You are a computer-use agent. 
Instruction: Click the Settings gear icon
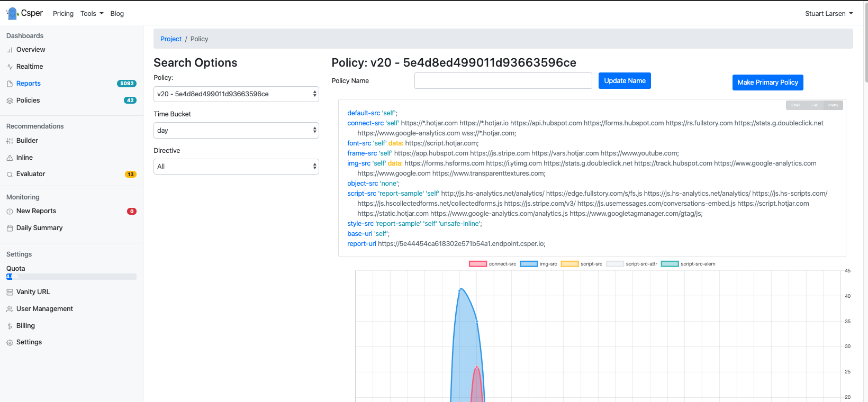10,342
